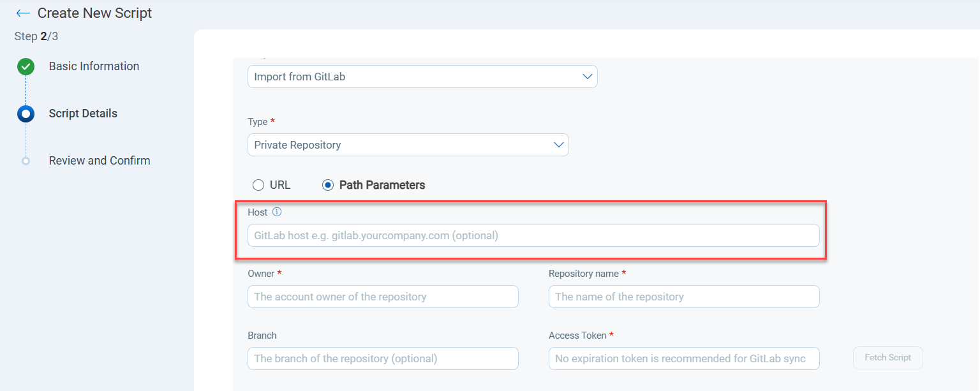Click the Script Details step circle
Image resolution: width=980 pixels, height=391 pixels.
26,114
